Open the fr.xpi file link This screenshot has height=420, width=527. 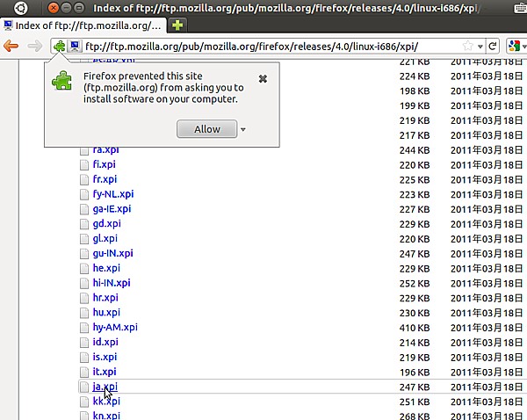(105, 179)
